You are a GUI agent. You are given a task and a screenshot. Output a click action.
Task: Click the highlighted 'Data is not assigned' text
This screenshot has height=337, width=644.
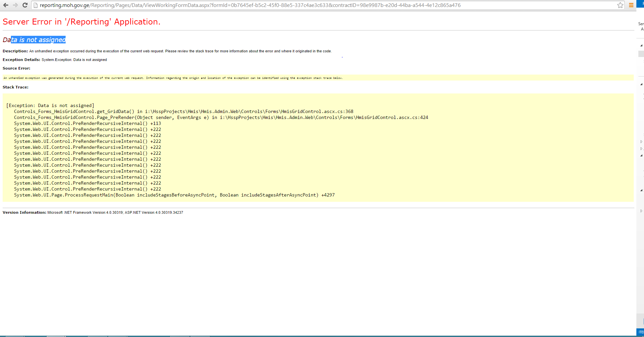38,40
